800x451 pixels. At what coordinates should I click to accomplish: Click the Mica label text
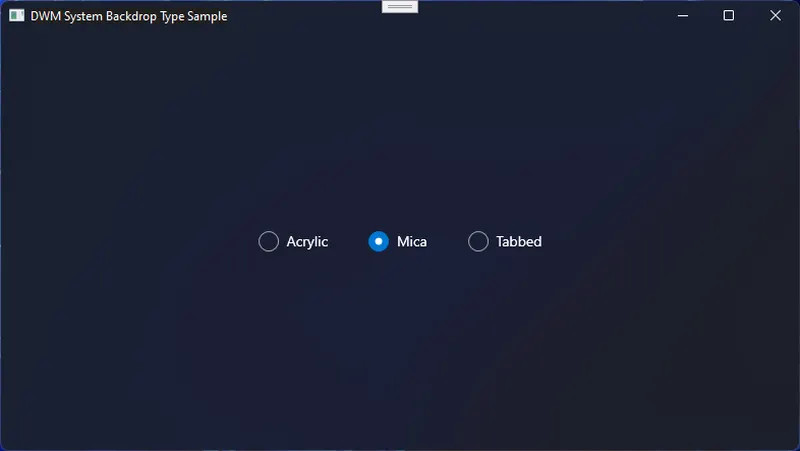(412, 241)
